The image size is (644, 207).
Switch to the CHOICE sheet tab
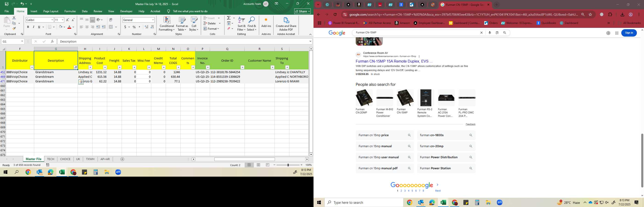click(x=65, y=159)
